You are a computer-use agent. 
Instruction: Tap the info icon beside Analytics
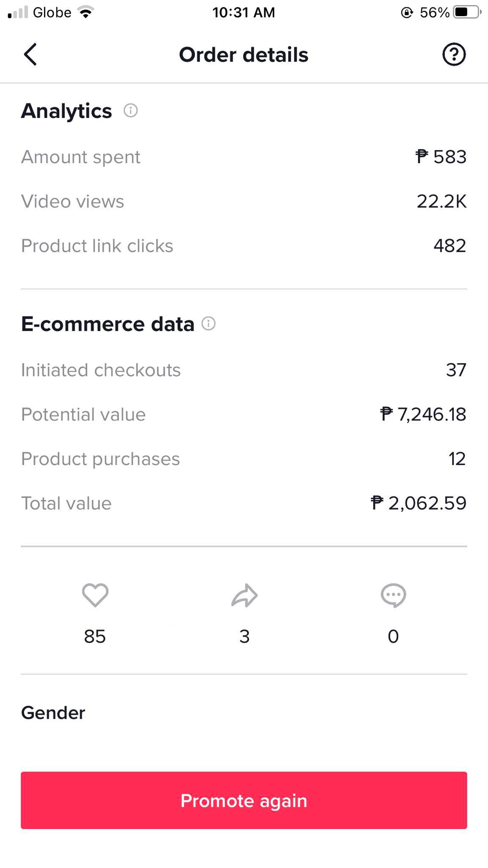pos(130,111)
